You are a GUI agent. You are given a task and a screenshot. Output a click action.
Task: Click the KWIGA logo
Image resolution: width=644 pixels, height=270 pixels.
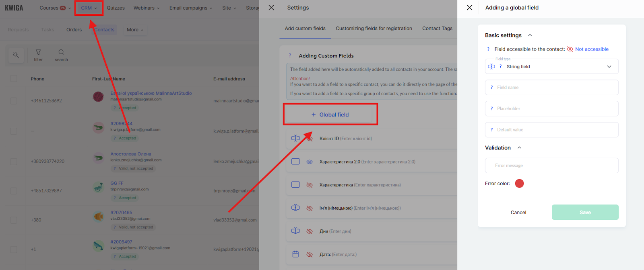pyautogui.click(x=14, y=8)
